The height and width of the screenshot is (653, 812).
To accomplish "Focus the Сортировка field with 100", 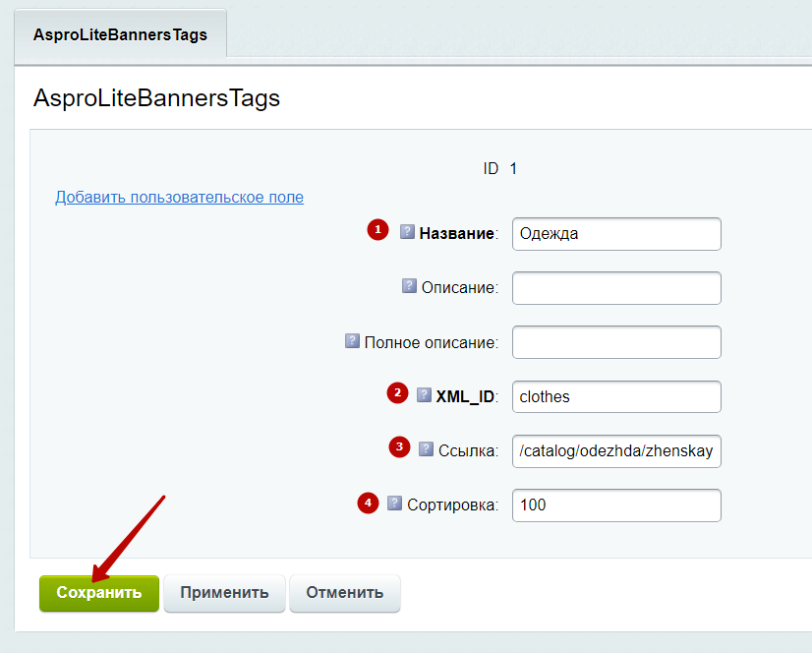I will 616,505.
